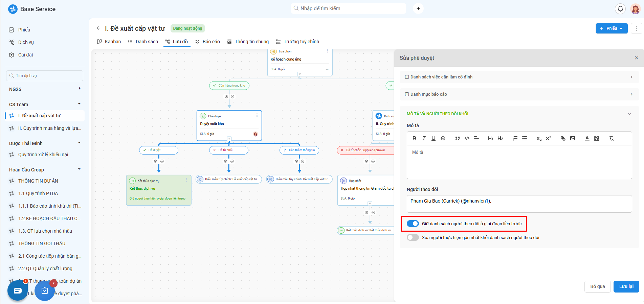Toggle bold formatting in Mô tả editor
Viewport: 644px width, 304px height.
pyautogui.click(x=414, y=138)
